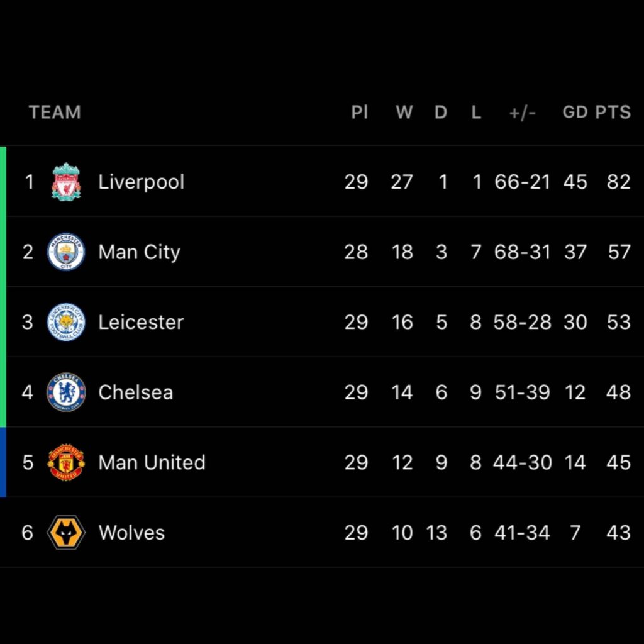Select the TEAM column header
Viewport: 644px width, 644px height.
point(55,112)
